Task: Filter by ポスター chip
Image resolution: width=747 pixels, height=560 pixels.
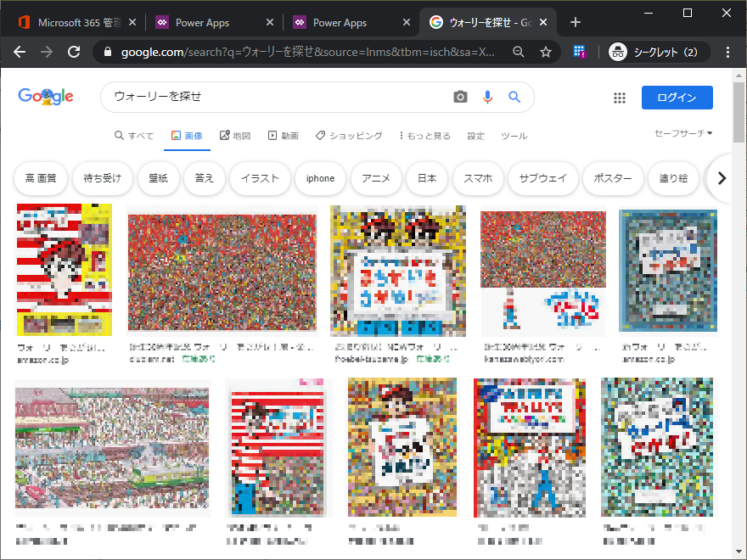Action: 613,178
